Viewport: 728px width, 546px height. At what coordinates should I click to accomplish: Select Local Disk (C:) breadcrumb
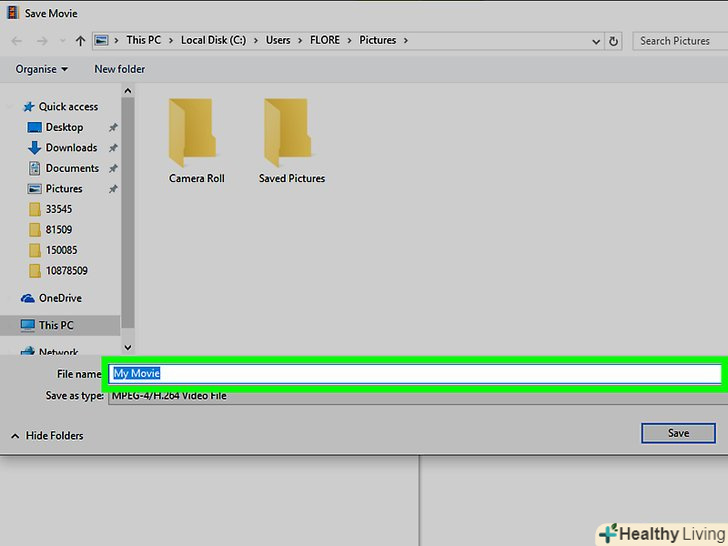click(214, 40)
